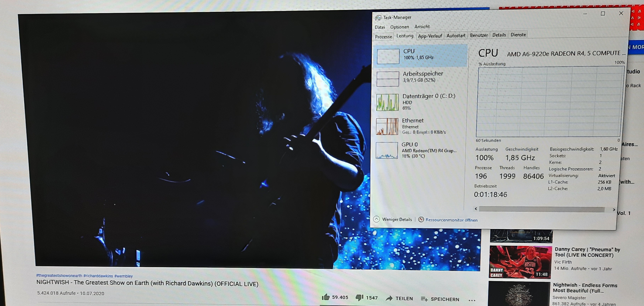
Task: Close the Task Manager window
Action: [x=621, y=13]
